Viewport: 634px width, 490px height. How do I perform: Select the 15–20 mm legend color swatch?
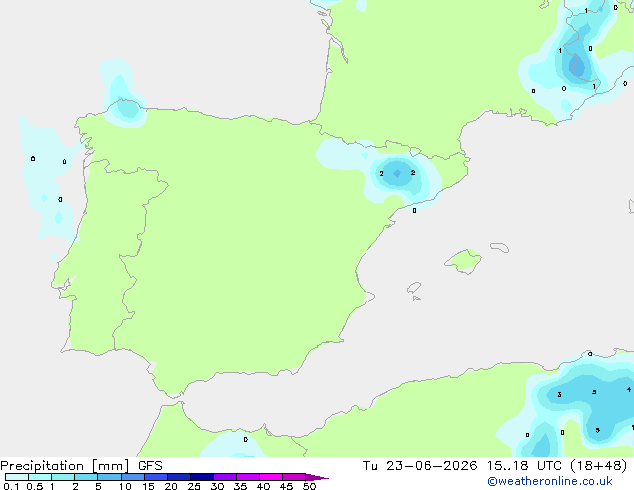coord(155,477)
